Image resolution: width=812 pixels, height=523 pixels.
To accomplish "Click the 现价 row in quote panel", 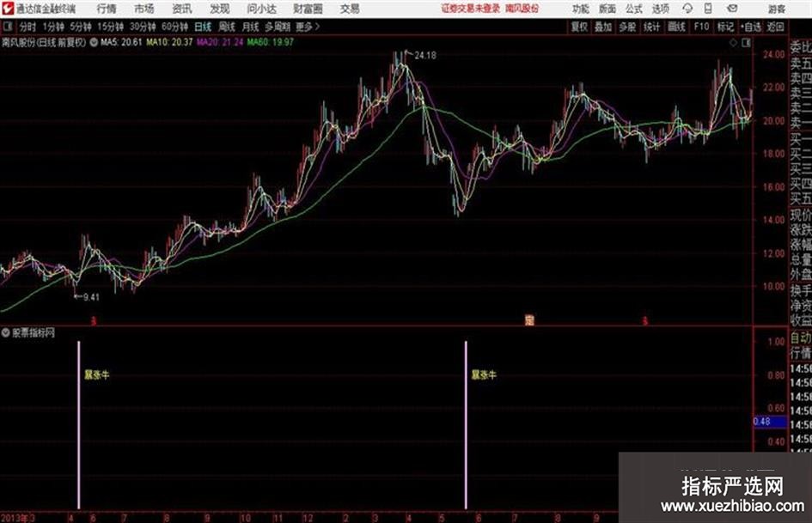I will point(801,215).
